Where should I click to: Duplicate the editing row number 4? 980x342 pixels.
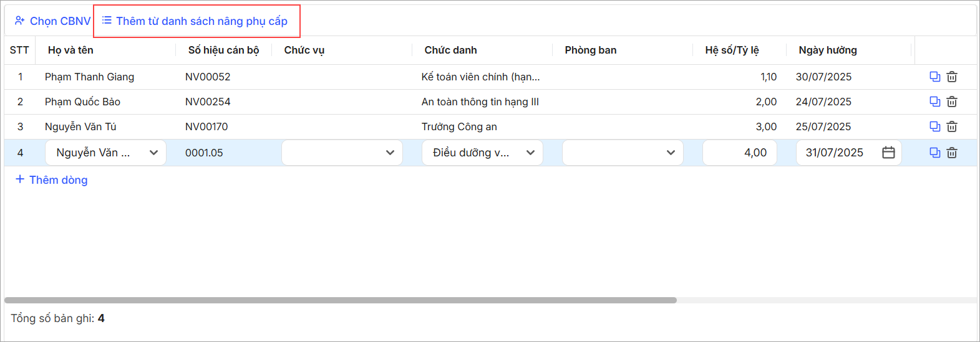[934, 153]
